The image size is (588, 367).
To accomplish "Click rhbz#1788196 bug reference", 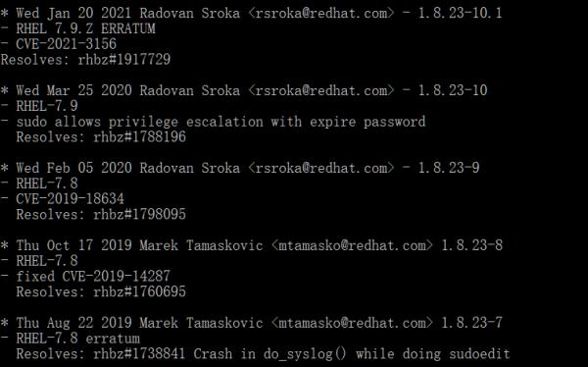I will (139, 136).
